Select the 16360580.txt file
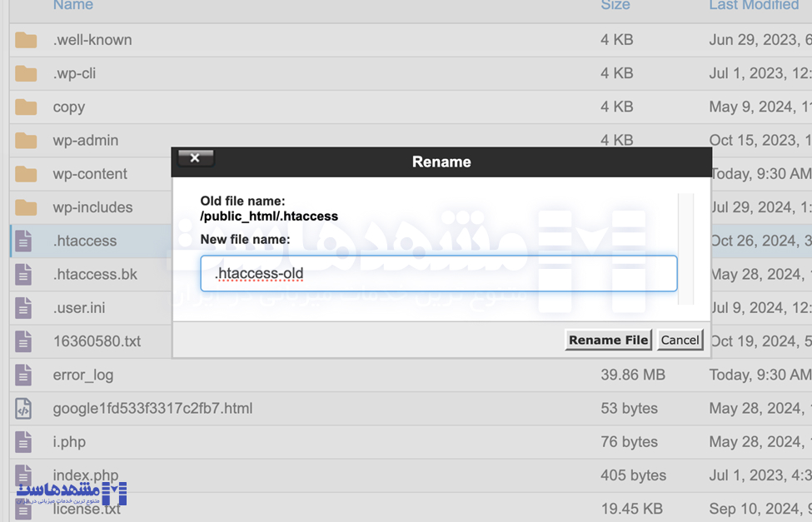 point(97,341)
